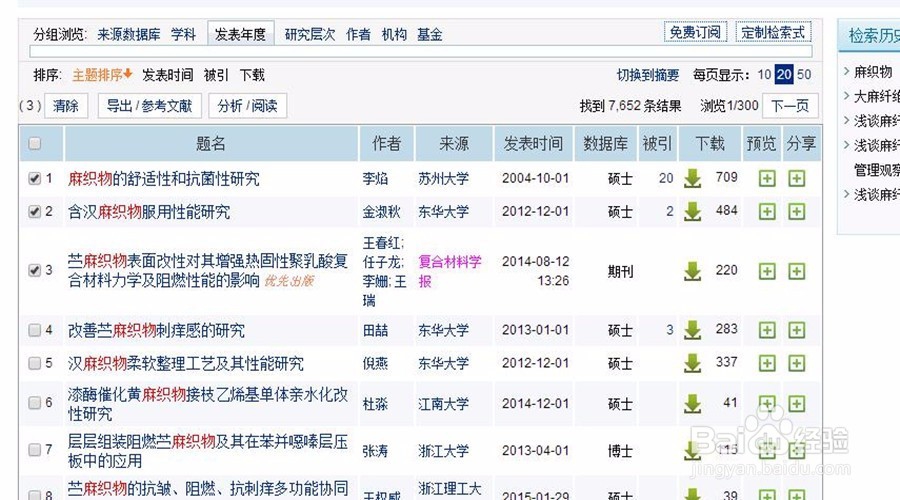Uncheck result row 1 checkbox

point(34,179)
